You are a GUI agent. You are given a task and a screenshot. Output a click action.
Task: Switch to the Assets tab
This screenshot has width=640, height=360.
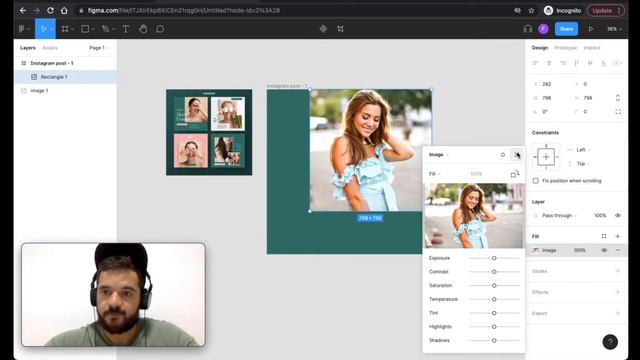pos(50,48)
